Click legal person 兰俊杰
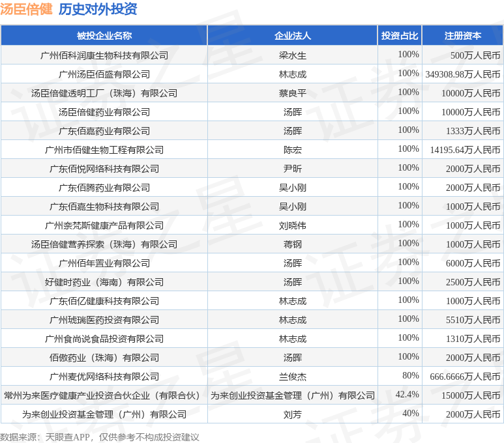Image resolution: width=504 pixels, height=443 pixels. [293, 377]
